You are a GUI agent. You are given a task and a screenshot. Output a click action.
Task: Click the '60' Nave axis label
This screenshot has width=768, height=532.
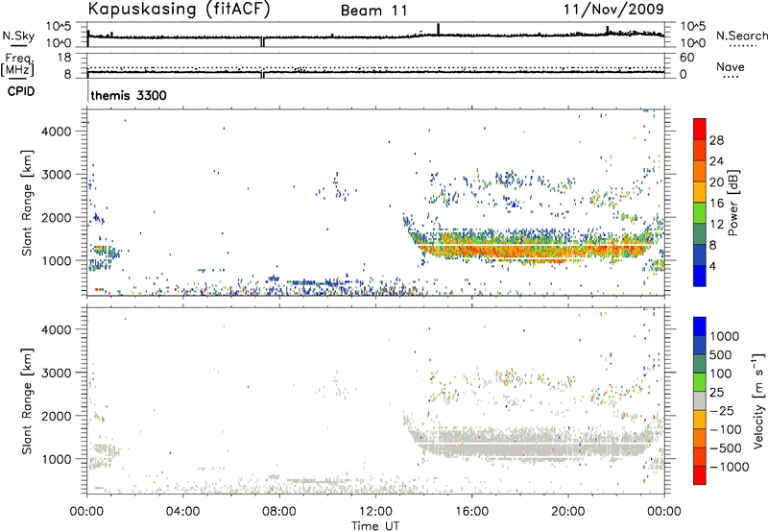pos(686,58)
